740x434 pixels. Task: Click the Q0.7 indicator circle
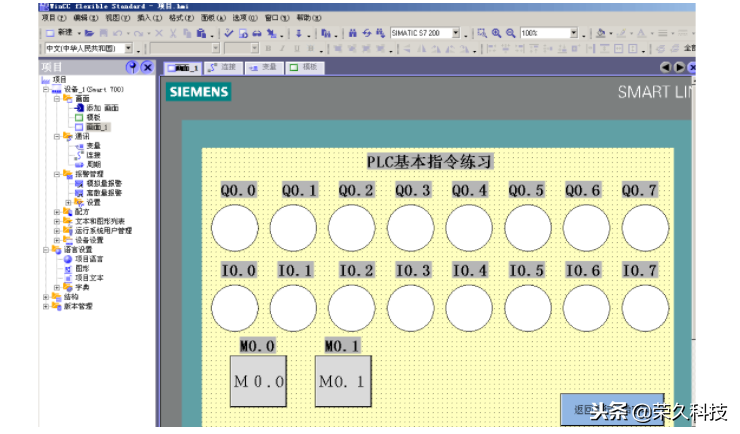(x=645, y=227)
